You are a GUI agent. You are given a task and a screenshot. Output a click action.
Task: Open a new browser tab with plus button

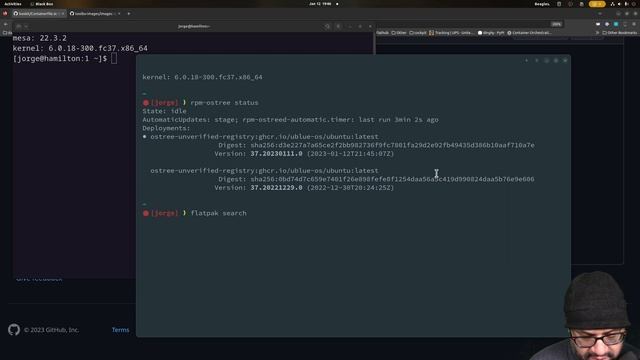pos(129,13)
